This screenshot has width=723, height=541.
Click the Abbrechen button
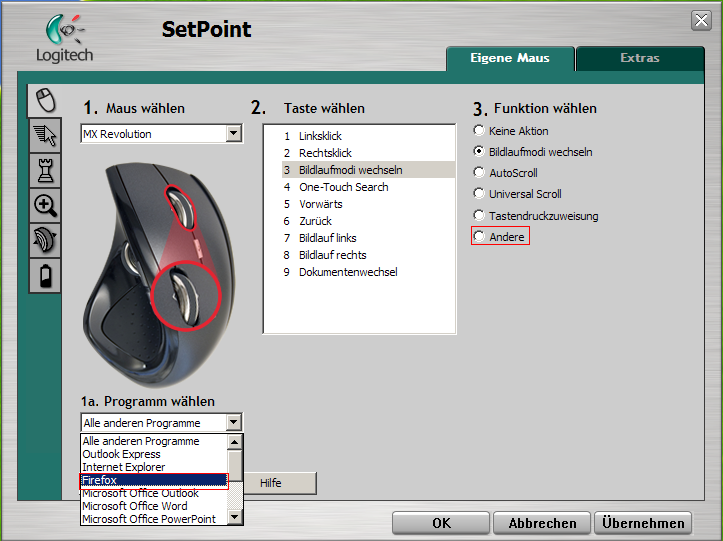(542, 523)
